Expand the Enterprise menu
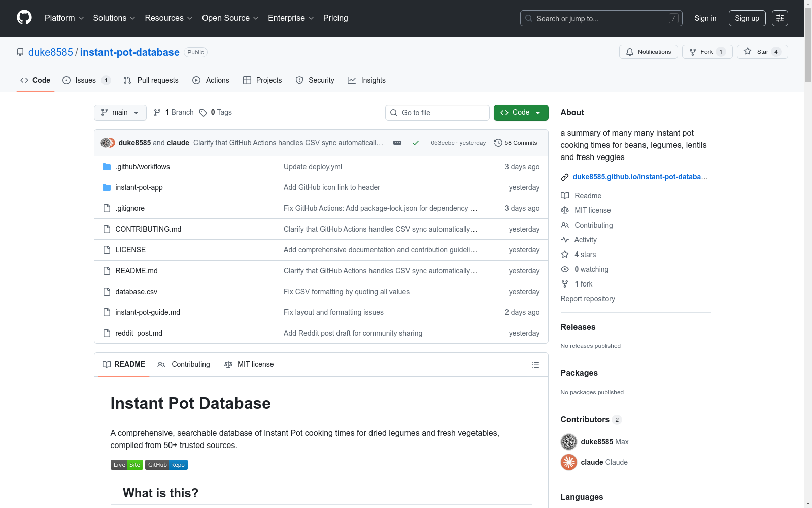812x508 pixels. 291,18
